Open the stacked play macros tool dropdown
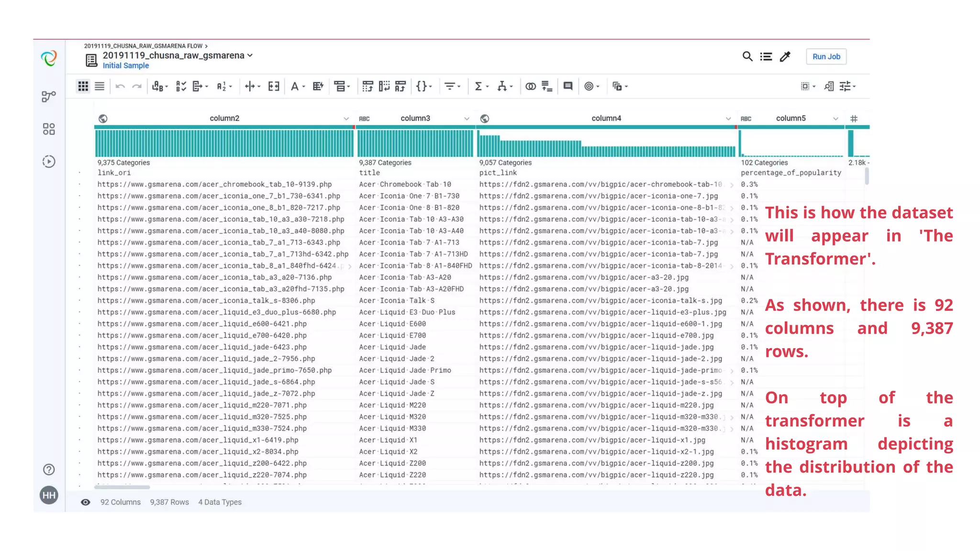This screenshot has height=551, width=980. click(x=620, y=86)
